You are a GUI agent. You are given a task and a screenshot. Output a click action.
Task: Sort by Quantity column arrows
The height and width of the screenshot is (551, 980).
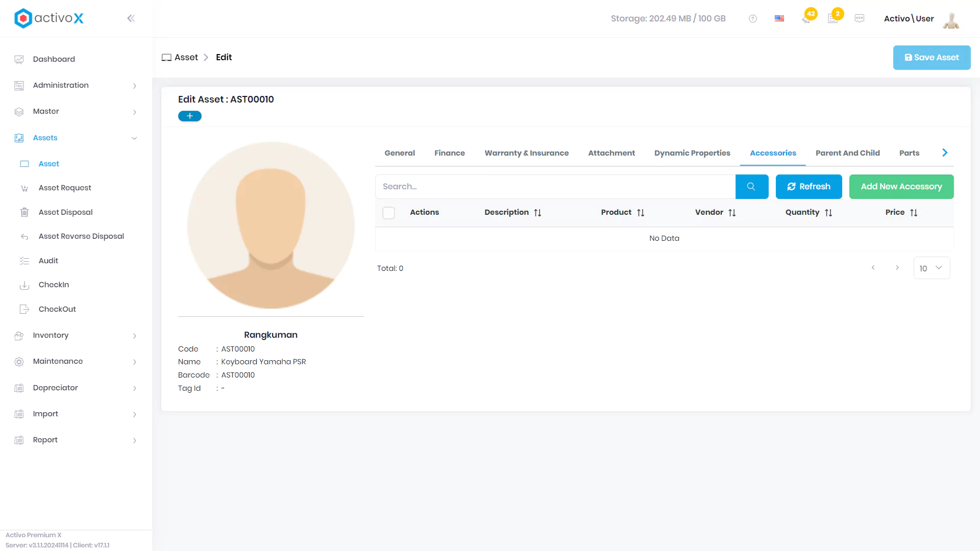[x=829, y=213]
